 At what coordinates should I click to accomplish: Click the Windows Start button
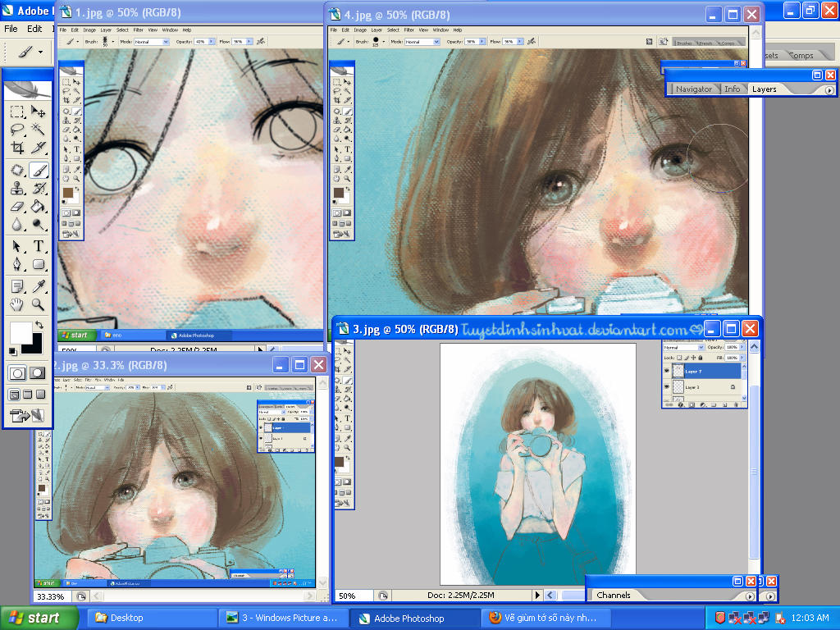33,618
